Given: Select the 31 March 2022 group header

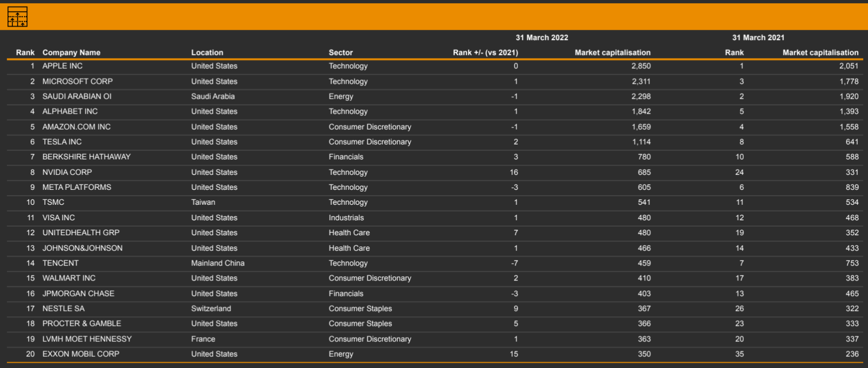Looking at the screenshot, I should [x=542, y=37].
